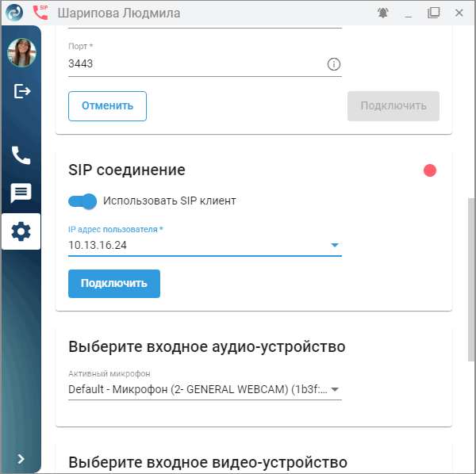
Task: Close the window
Action: 459,13
